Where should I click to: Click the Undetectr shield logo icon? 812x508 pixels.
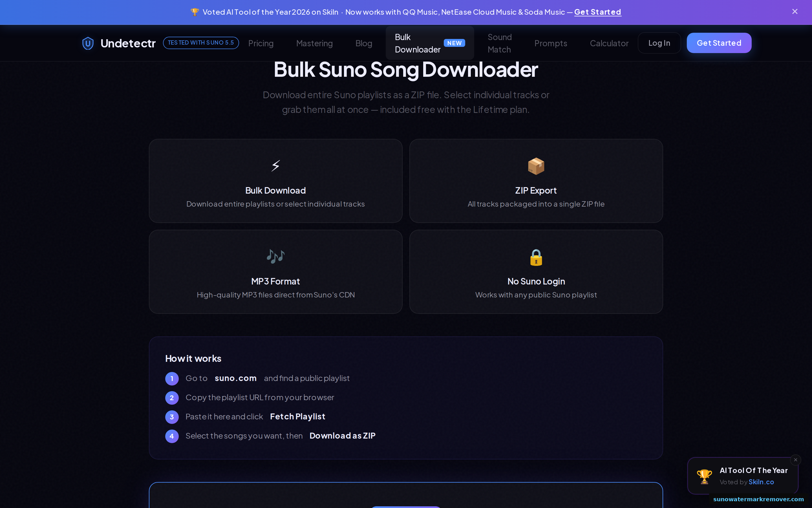(x=88, y=43)
